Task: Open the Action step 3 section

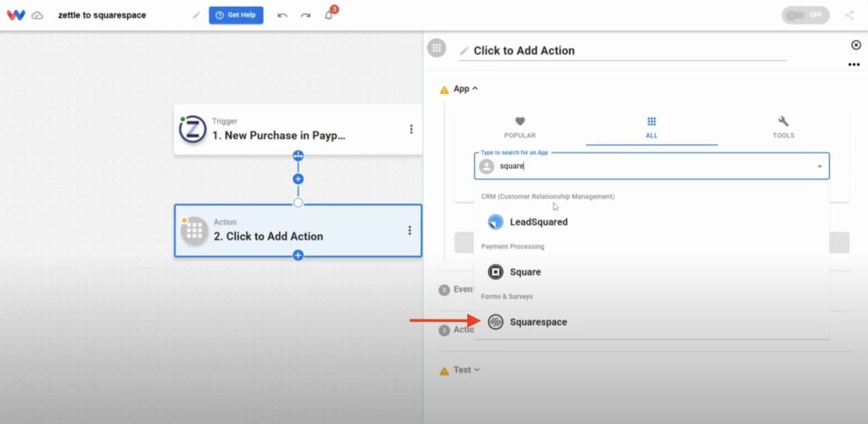Action: pyautogui.click(x=457, y=330)
